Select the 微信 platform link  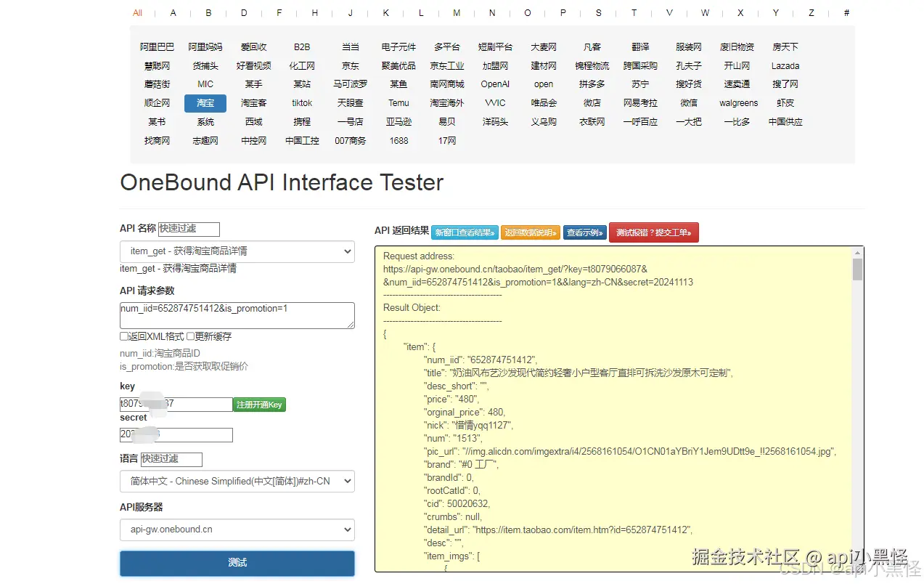(x=689, y=103)
